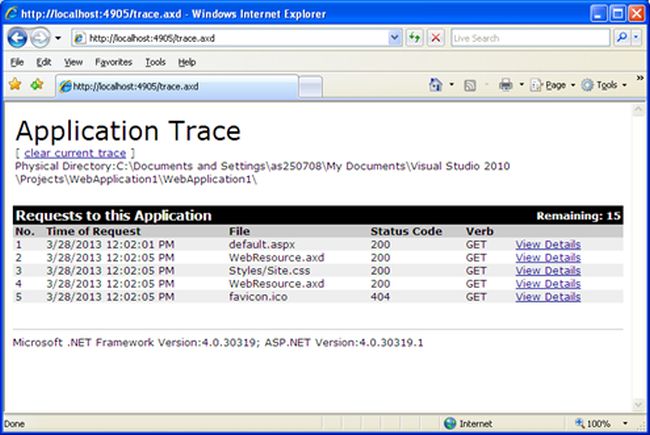Click the Refresh page icon
650x435 pixels.
[x=414, y=38]
